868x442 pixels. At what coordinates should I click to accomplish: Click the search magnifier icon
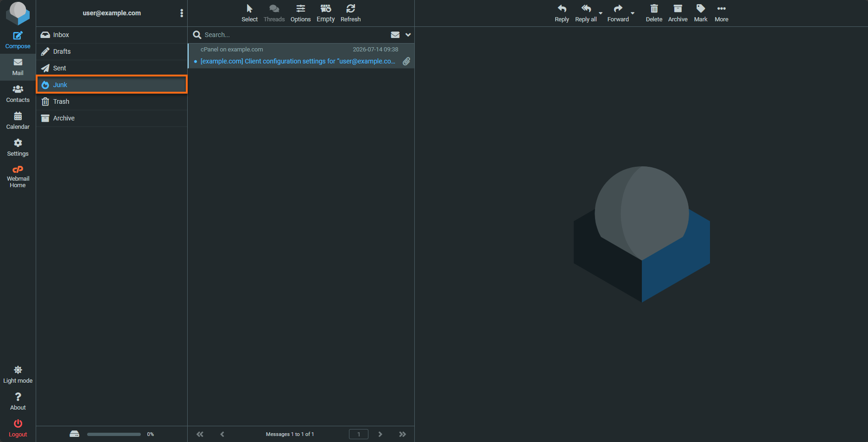(197, 35)
